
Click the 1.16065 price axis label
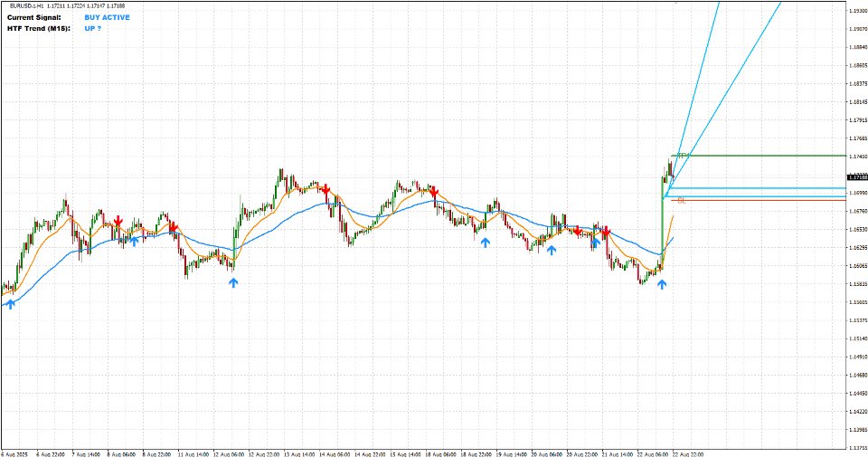857,266
